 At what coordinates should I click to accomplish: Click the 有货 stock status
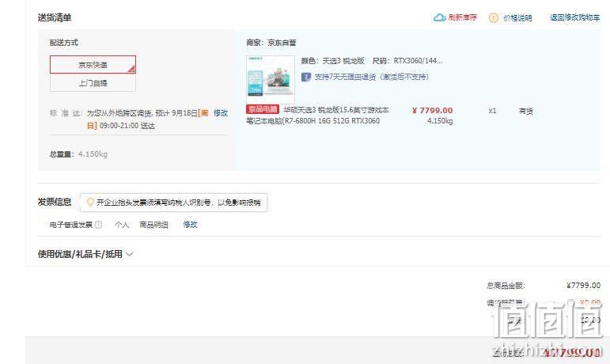(x=525, y=111)
